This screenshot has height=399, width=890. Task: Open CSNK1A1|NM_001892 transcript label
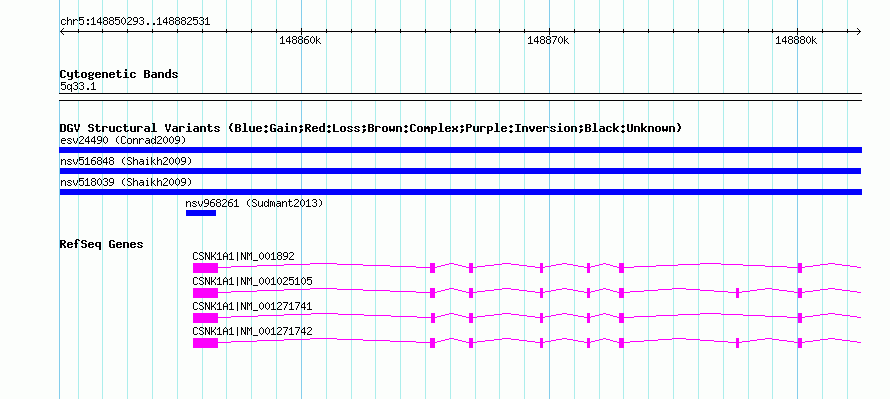click(244, 257)
